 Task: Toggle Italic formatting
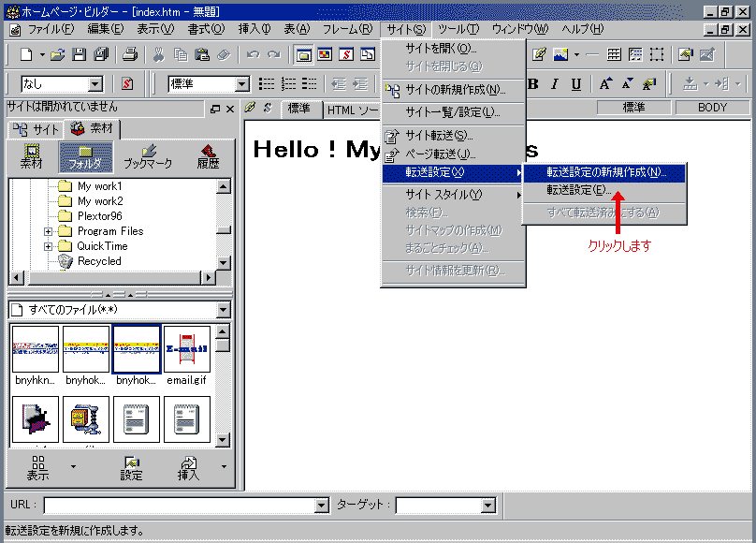[555, 84]
